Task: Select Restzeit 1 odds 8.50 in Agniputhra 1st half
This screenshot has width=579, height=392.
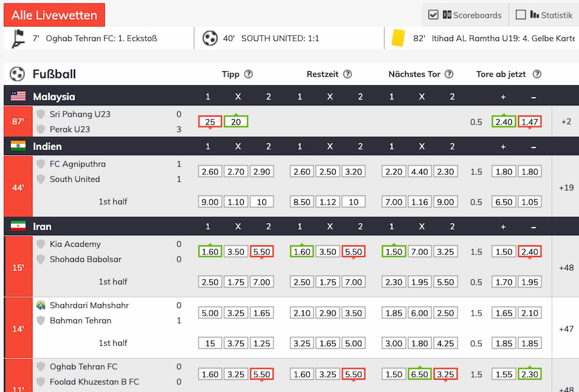Action: 302,202
